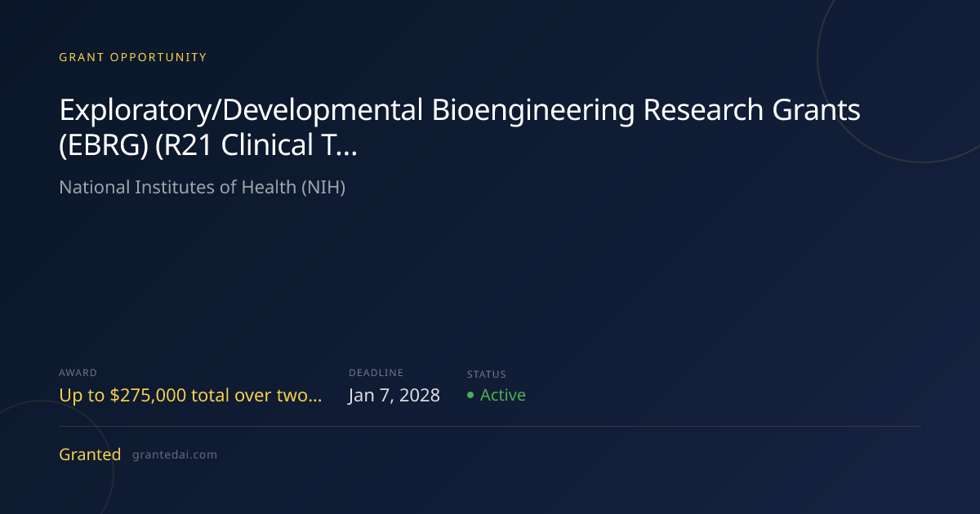Image resolution: width=980 pixels, height=514 pixels.
Task: Click the GRANT OPPORTUNITY label
Action: click(x=132, y=57)
